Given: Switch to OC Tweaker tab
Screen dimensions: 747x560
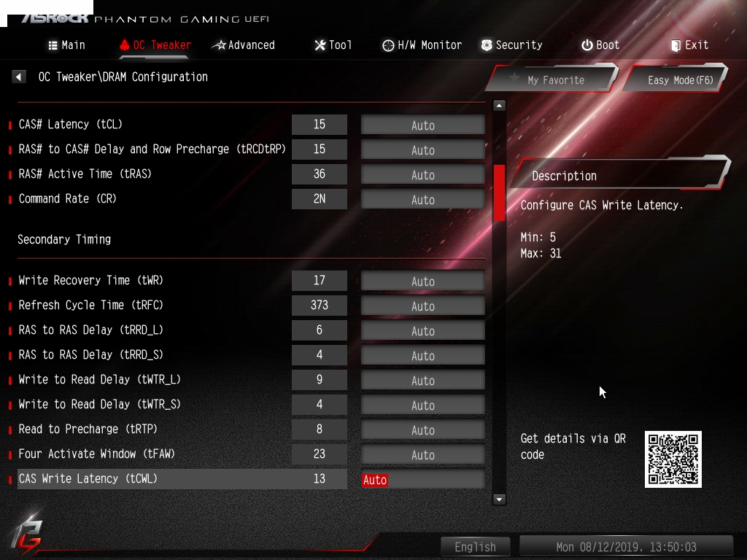Looking at the screenshot, I should [155, 45].
